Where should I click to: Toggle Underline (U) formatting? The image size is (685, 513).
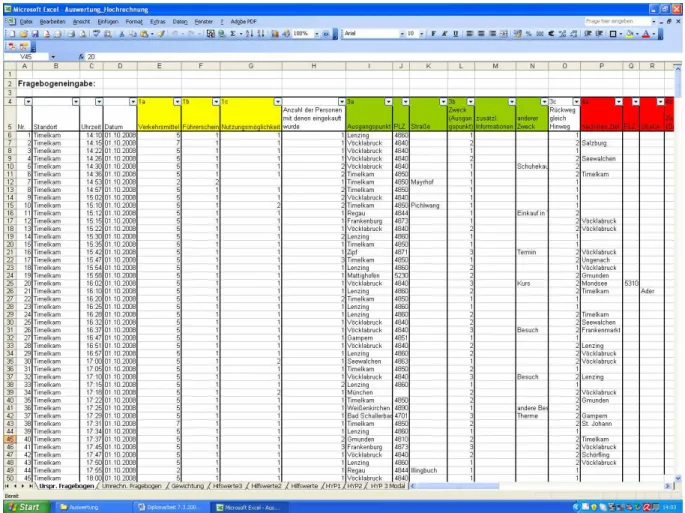(456, 34)
